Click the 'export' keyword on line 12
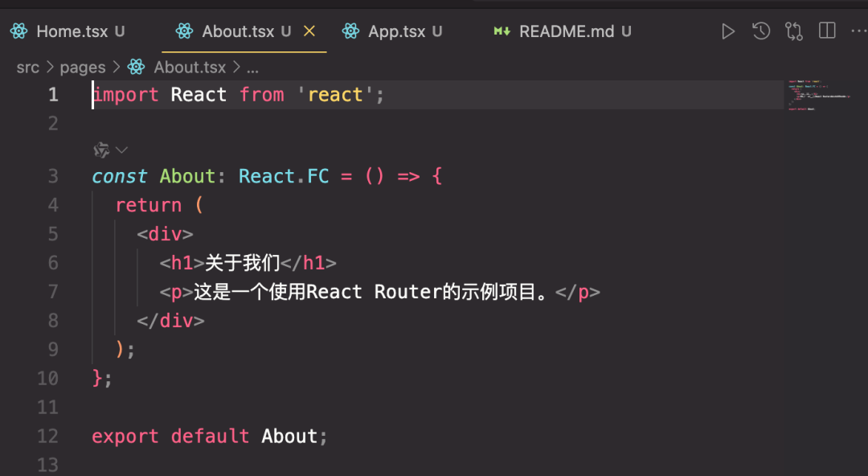 pyautogui.click(x=125, y=437)
